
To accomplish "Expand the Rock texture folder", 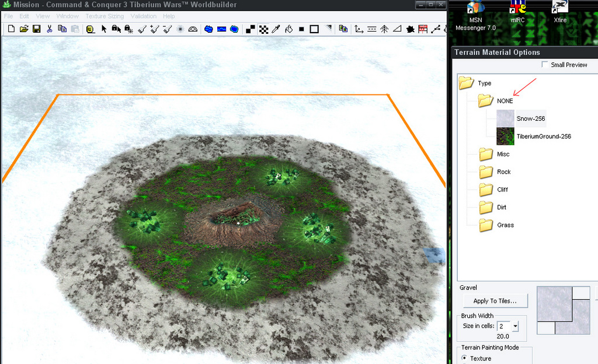I will click(x=486, y=171).
